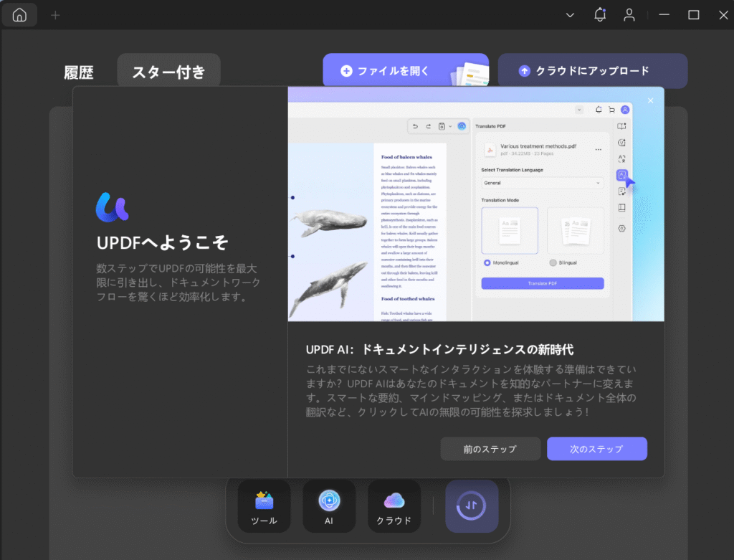Click the 次のステップ button

[596, 449]
